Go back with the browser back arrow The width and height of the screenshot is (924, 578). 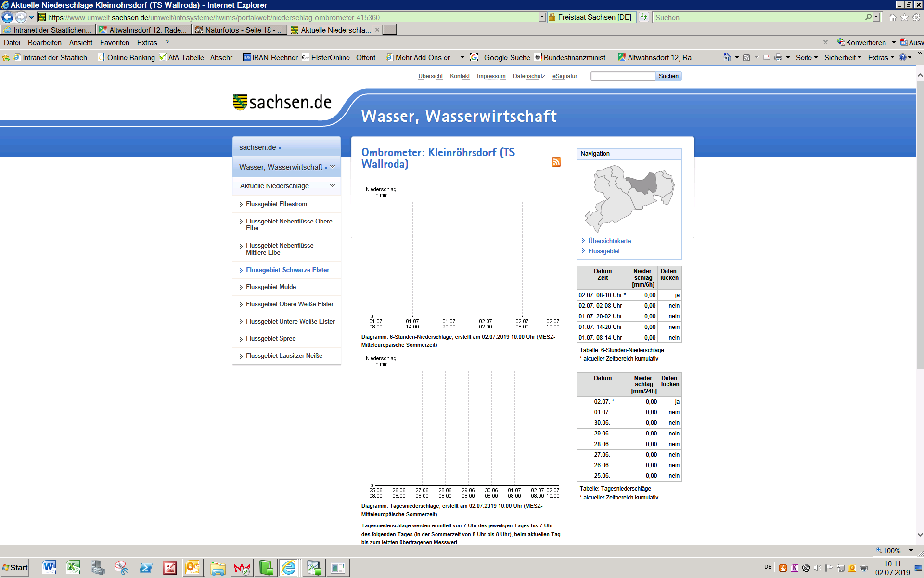8,17
